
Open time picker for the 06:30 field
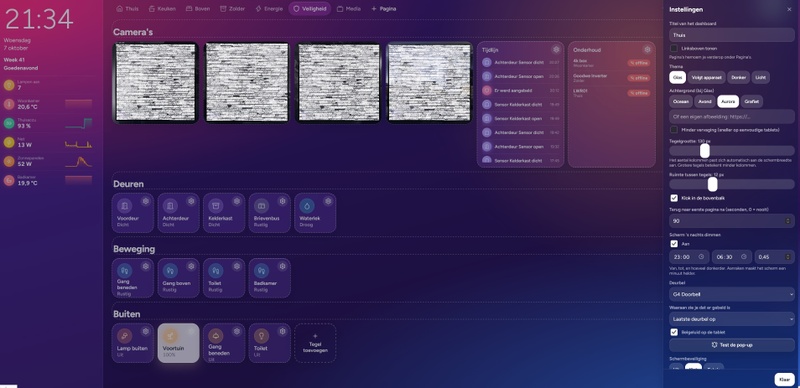pyautogui.click(x=744, y=257)
